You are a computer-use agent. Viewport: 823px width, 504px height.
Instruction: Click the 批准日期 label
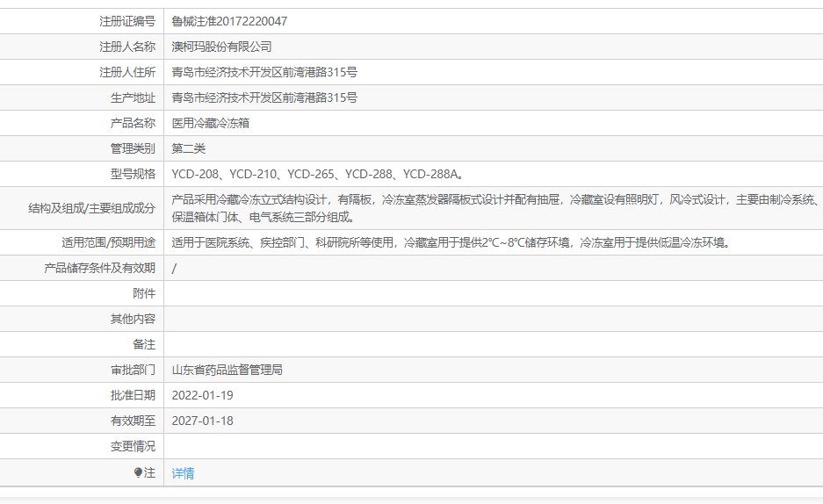[133, 395]
